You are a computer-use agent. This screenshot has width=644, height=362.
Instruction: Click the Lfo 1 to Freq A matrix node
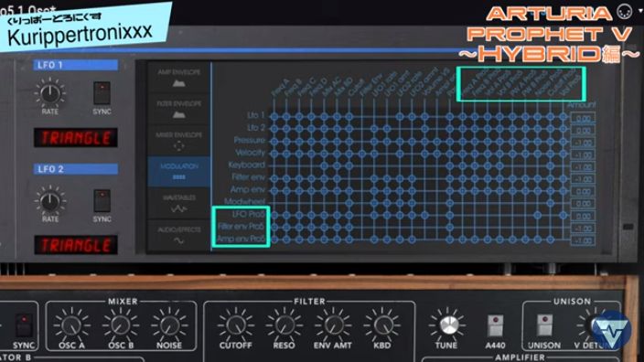[274, 117]
